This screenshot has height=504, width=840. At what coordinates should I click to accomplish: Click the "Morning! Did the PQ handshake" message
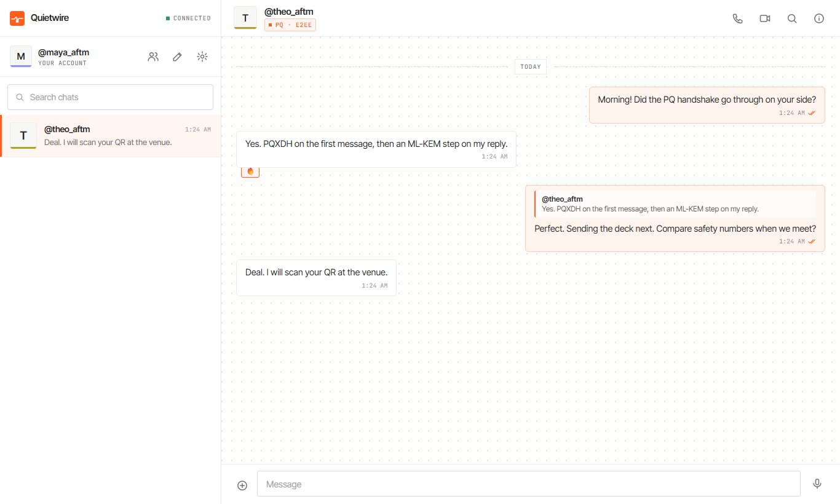pos(707,105)
